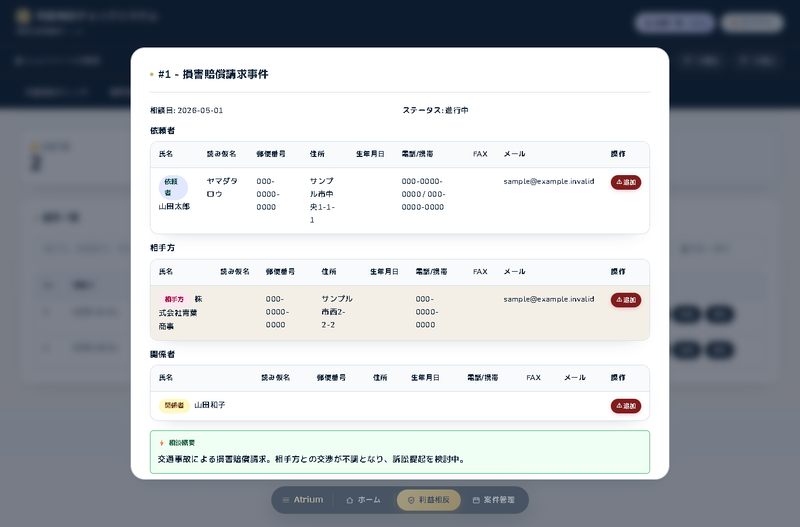Click 氏名 header in 依頼者 table
The width and height of the screenshot is (800, 527).
[x=166, y=154]
